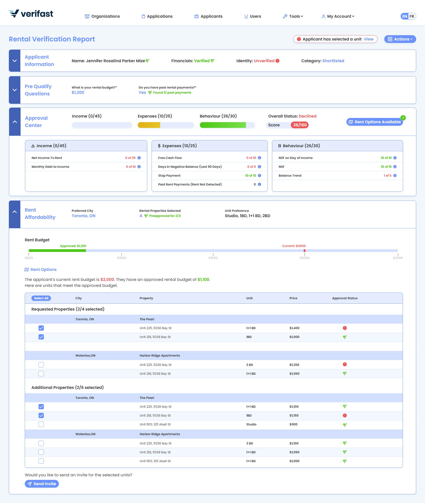The height and width of the screenshot is (504, 425).
Task: Click info icon for Balance Trend score
Action: pyautogui.click(x=395, y=176)
